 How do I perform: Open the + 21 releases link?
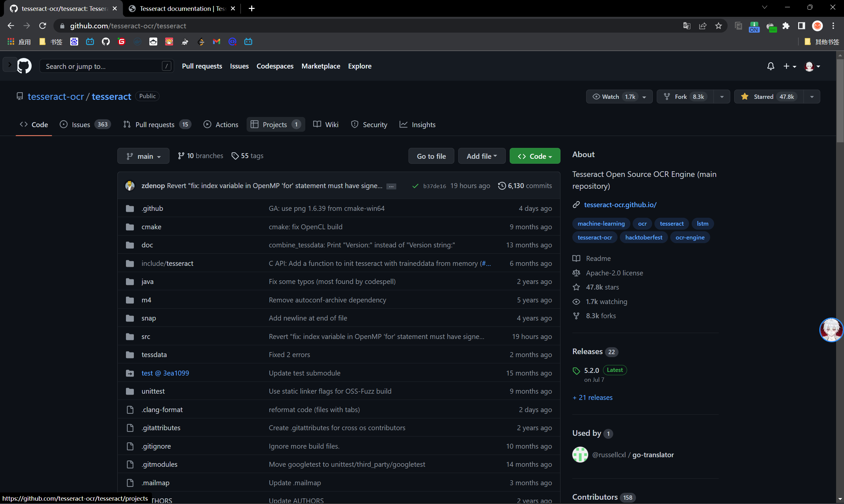[592, 398]
